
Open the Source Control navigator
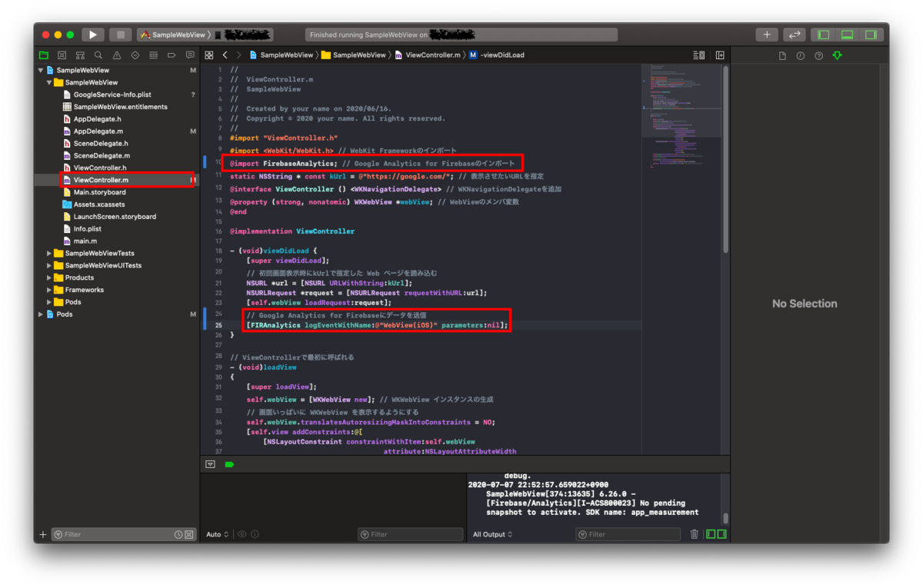(62, 55)
